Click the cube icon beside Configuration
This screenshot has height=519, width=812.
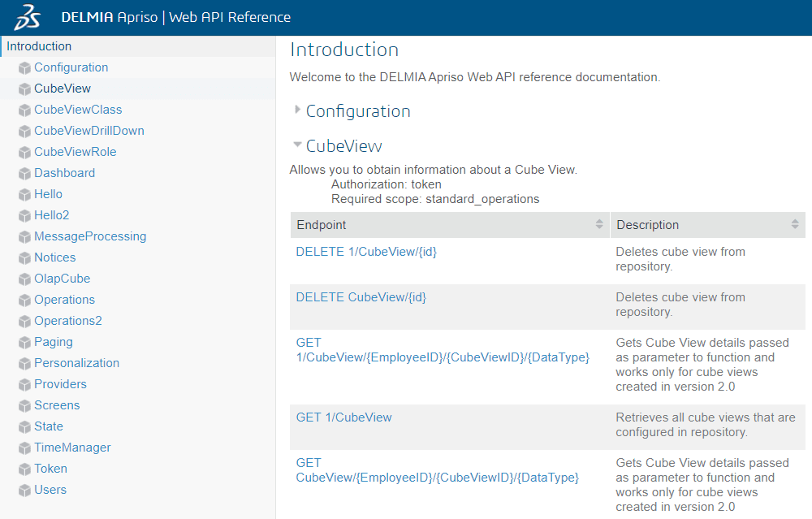click(x=24, y=68)
